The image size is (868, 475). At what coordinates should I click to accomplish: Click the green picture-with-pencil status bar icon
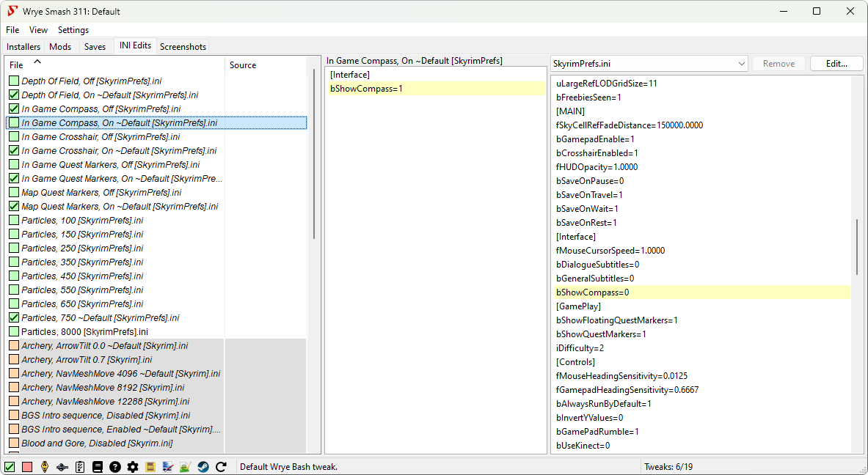(x=186, y=467)
